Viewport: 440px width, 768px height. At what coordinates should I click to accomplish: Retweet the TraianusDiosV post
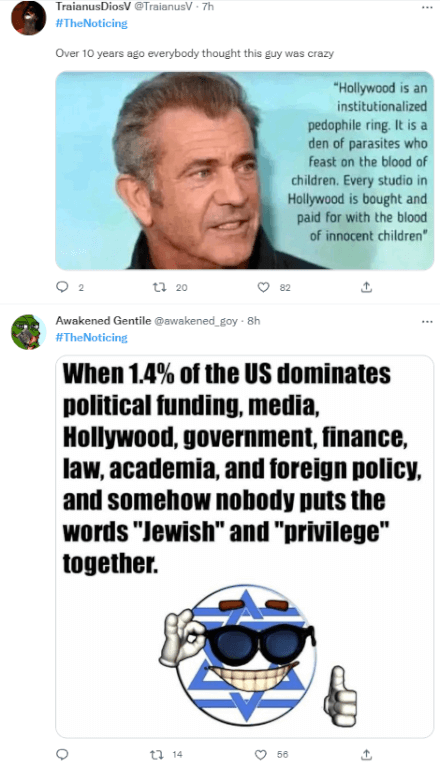[159, 288]
